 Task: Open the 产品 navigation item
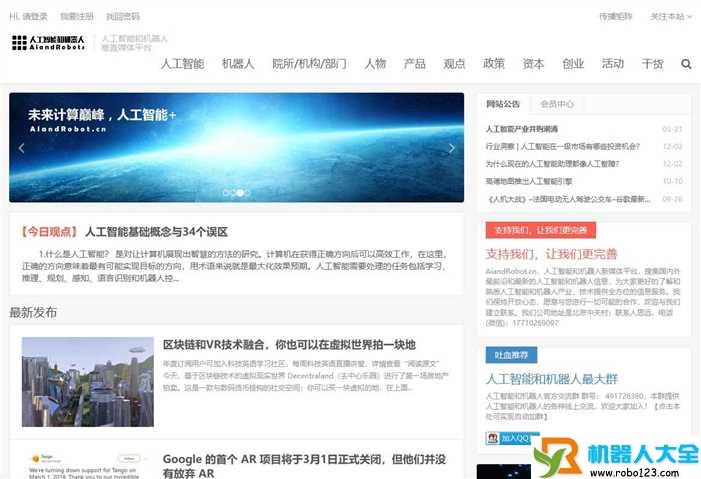pyautogui.click(x=414, y=64)
